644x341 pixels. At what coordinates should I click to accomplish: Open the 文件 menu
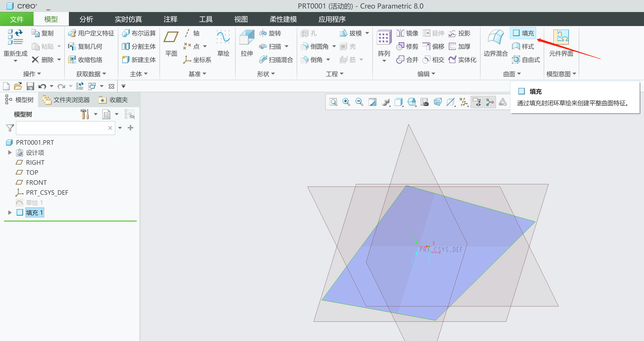[x=17, y=19]
